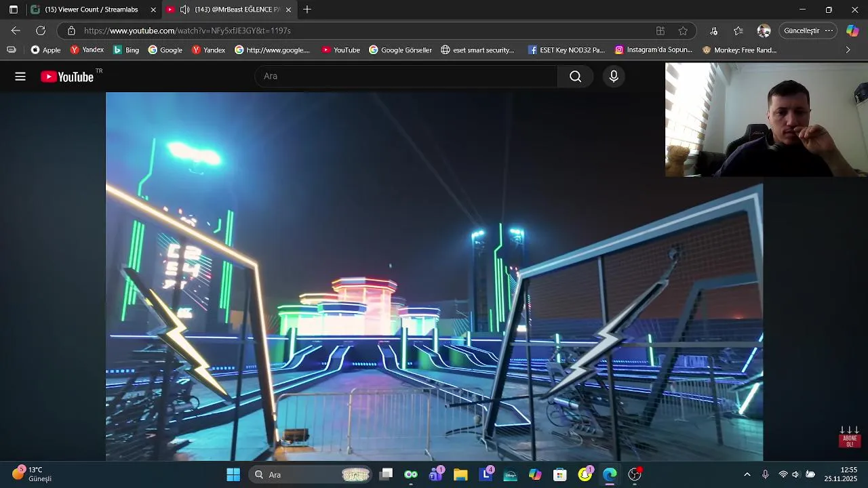Screen dimensions: 868x488
Task: Open the YouTube guide hamburger menu
Action: [20, 77]
